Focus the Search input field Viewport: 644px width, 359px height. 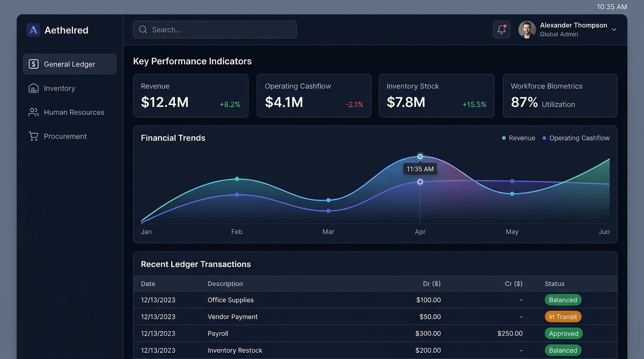(215, 29)
